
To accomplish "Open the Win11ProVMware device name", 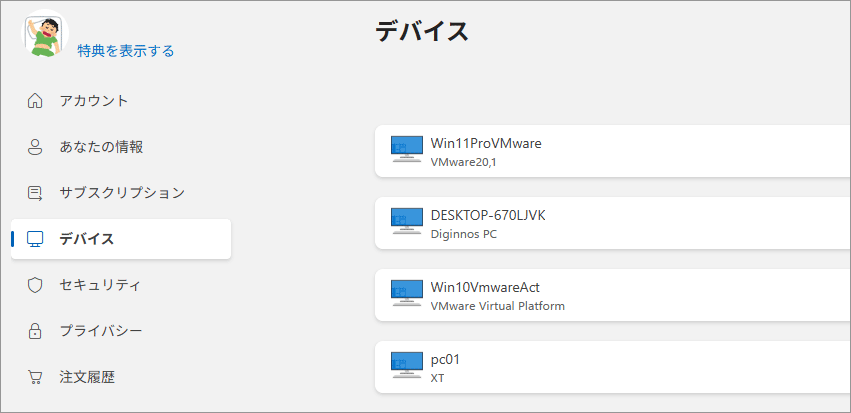I will click(x=485, y=143).
